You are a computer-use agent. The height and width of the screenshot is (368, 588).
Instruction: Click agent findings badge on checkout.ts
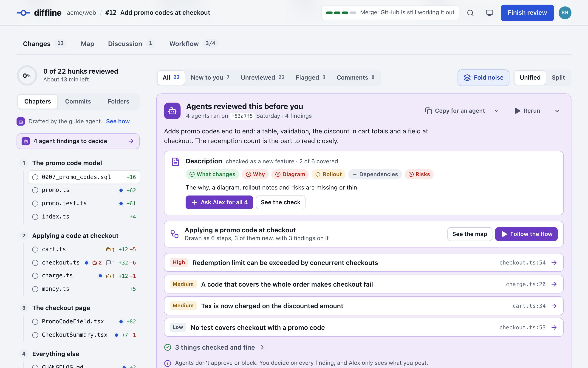[97, 263]
